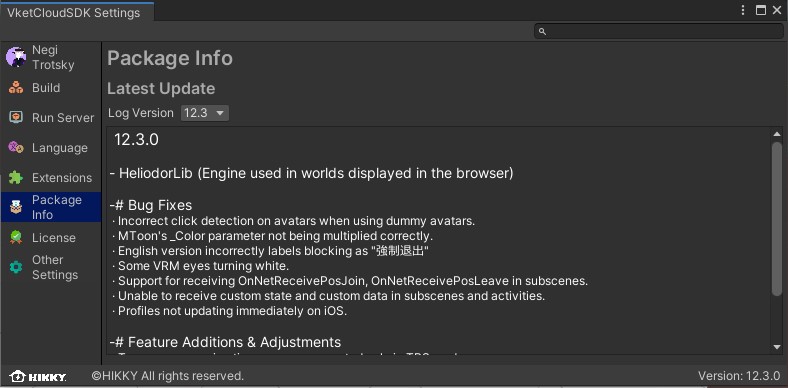Click the changelog scrollbar up arrow
The height and width of the screenshot is (388, 788).
click(777, 134)
